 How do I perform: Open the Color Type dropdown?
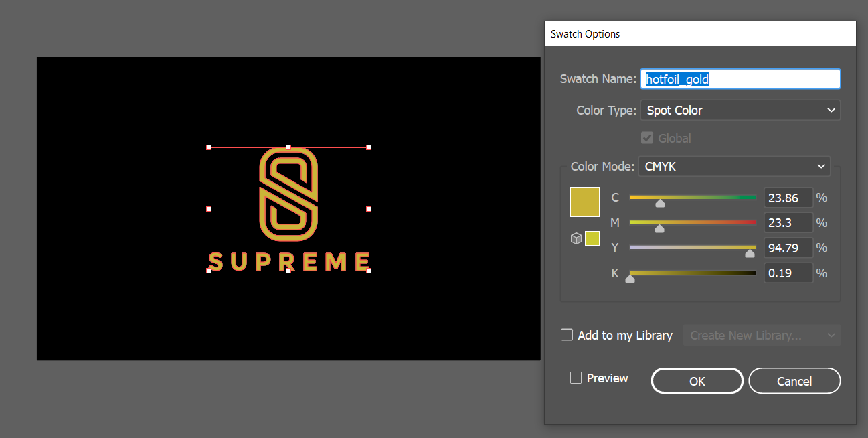point(740,110)
